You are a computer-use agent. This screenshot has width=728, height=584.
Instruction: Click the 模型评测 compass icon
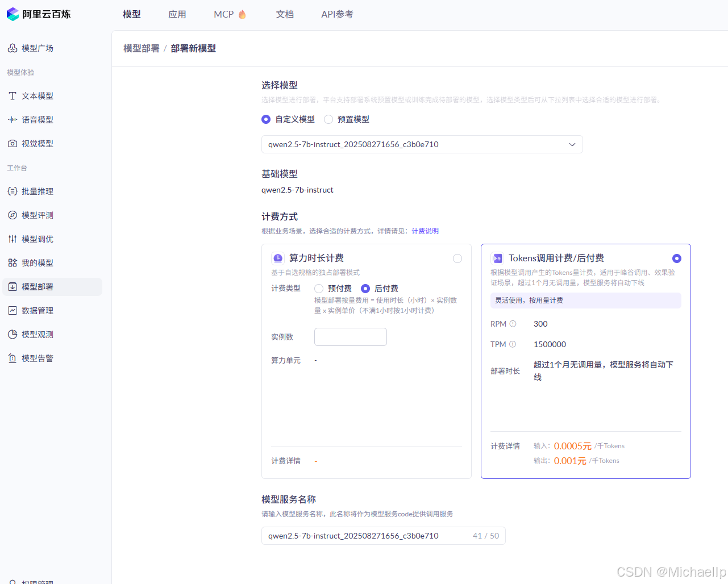tap(13, 215)
